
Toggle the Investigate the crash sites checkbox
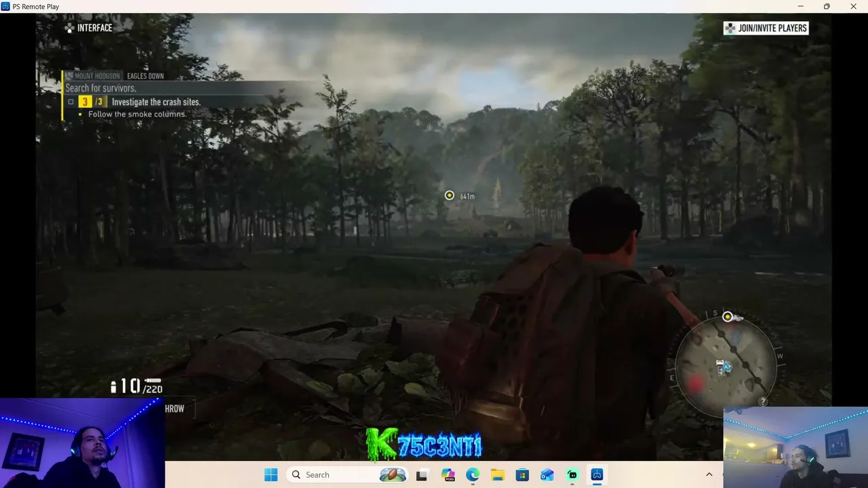71,102
